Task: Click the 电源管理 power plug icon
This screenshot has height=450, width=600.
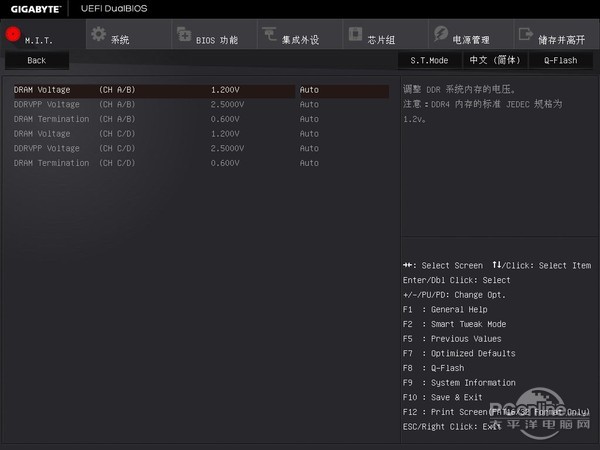Action: click(441, 34)
